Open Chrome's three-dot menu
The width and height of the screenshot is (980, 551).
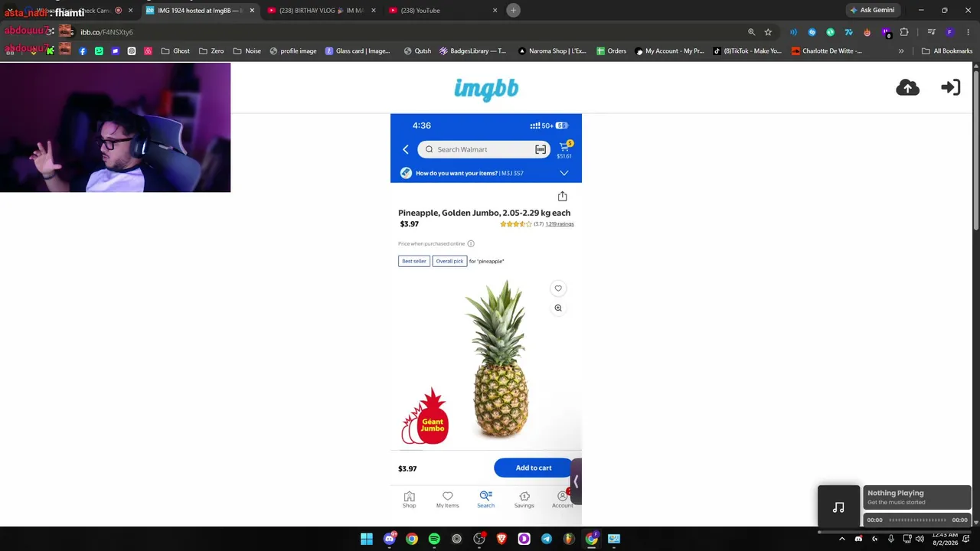click(968, 32)
